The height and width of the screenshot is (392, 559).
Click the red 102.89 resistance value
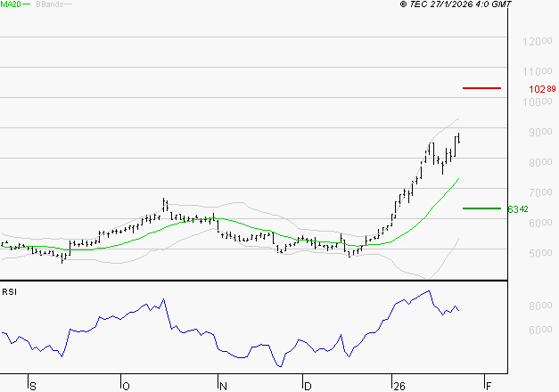point(542,89)
